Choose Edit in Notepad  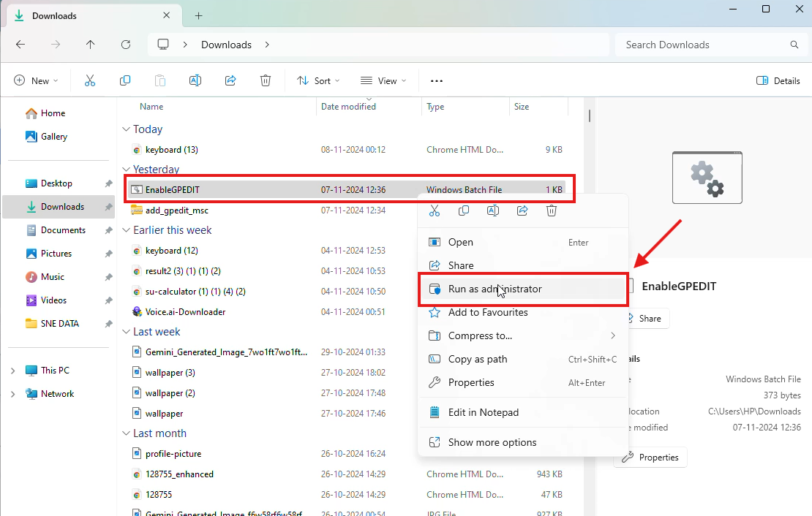coord(523,412)
